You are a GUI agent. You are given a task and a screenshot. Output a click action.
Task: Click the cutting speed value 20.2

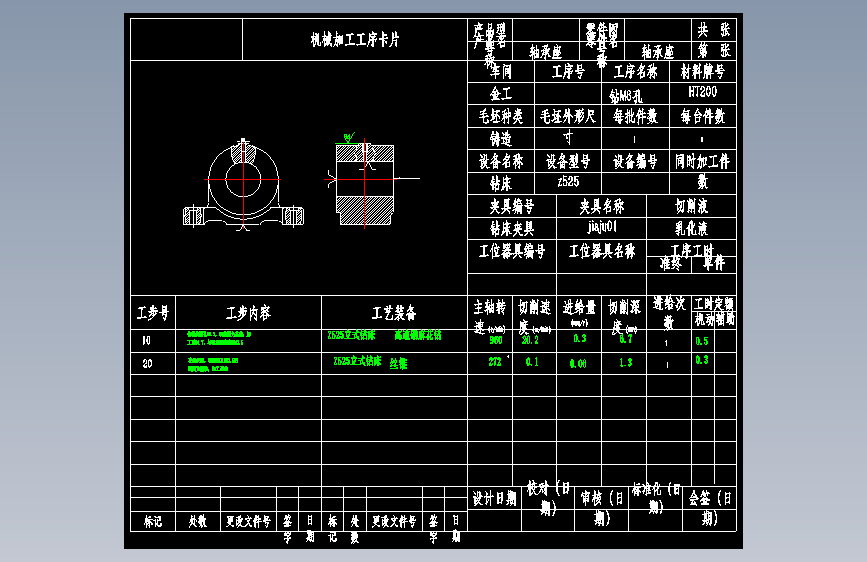[x=530, y=340]
